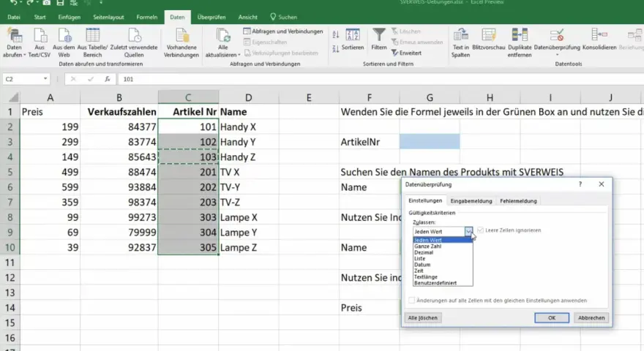
Task: Close the Datenüberprüfung dialog
Action: [x=602, y=184]
